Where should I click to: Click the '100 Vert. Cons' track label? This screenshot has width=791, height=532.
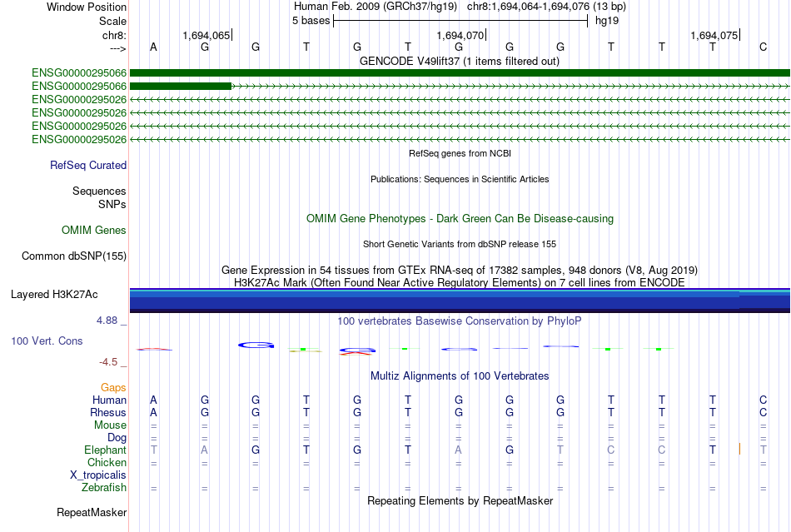[47, 341]
